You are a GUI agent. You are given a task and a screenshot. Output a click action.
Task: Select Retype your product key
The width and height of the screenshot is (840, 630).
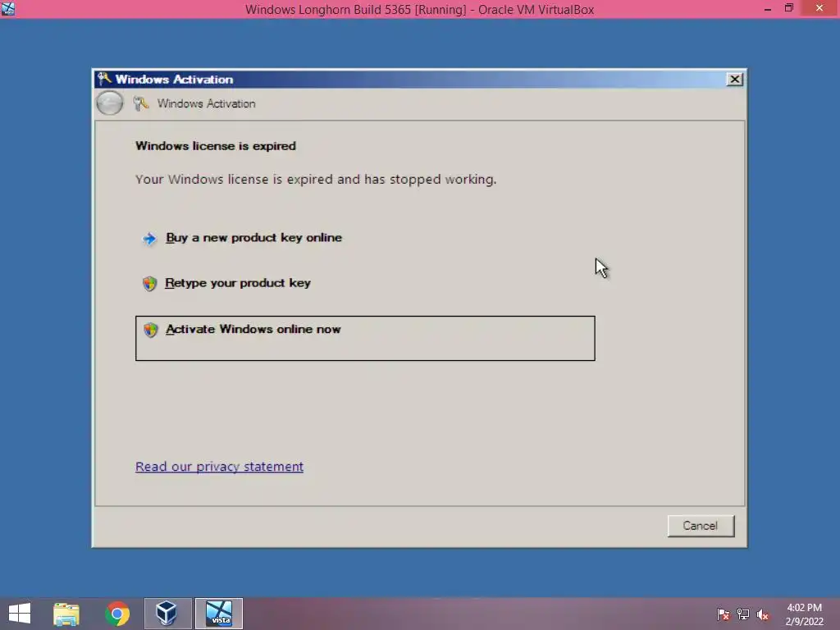coord(238,283)
